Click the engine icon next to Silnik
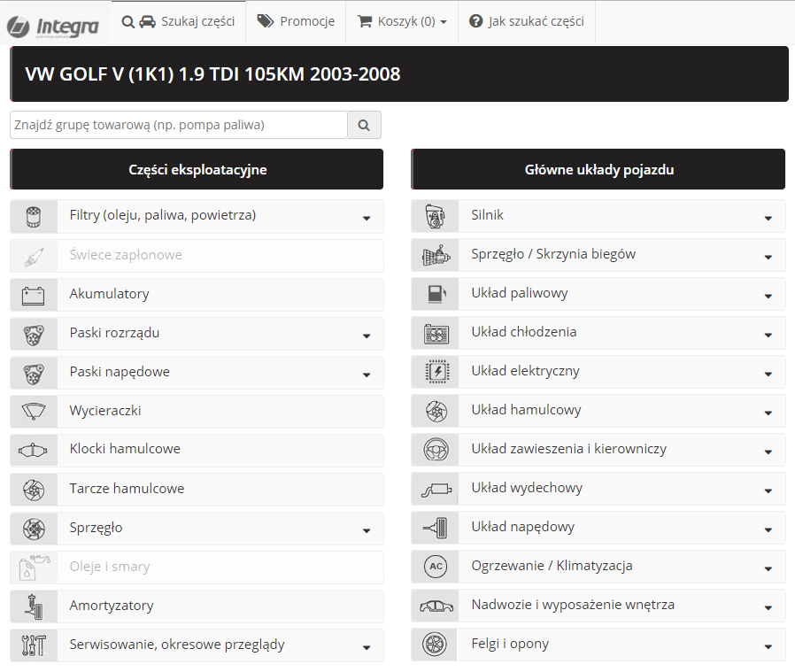The height and width of the screenshot is (672, 795). click(436, 216)
